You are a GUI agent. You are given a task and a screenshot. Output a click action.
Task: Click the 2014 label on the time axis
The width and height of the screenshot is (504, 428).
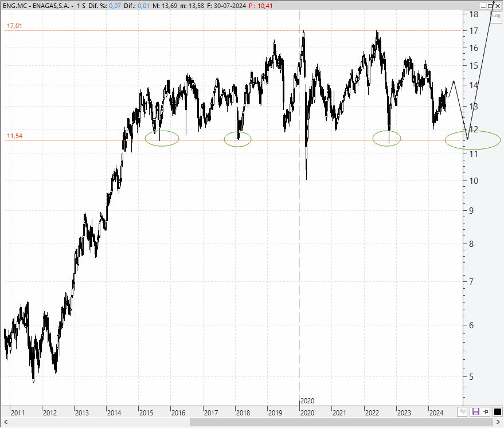[114, 413]
